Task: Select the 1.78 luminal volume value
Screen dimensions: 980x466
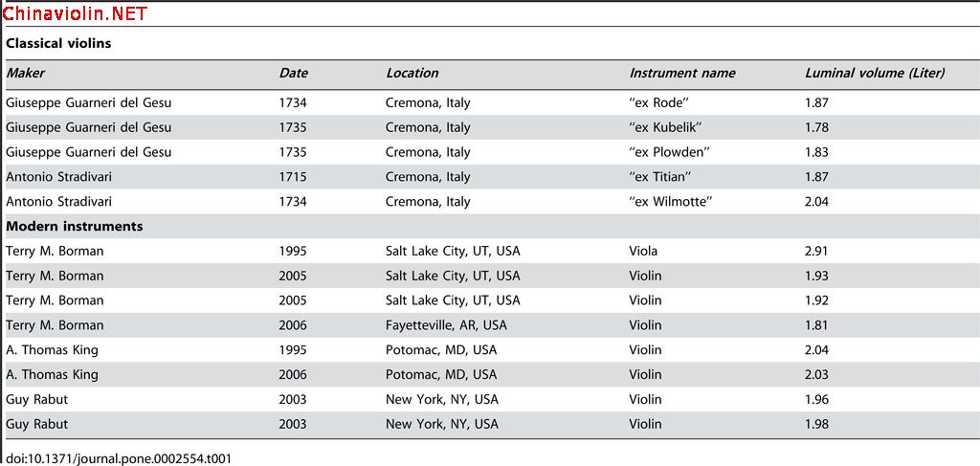Action: tap(817, 127)
